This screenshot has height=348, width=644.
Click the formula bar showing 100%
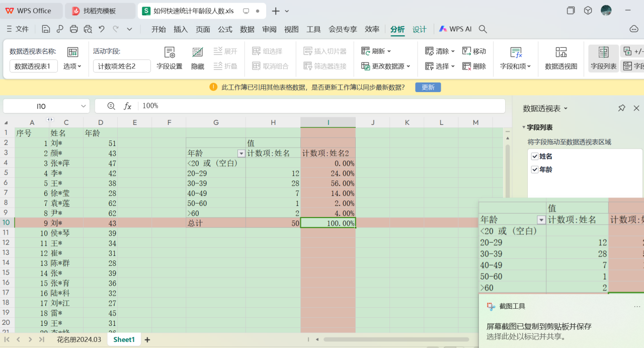[322, 106]
